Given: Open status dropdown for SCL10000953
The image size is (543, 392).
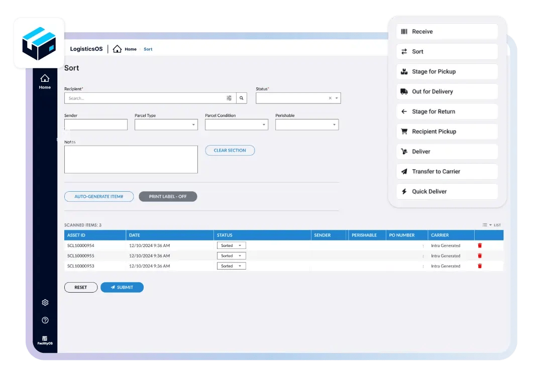Looking at the screenshot, I should click(232, 266).
